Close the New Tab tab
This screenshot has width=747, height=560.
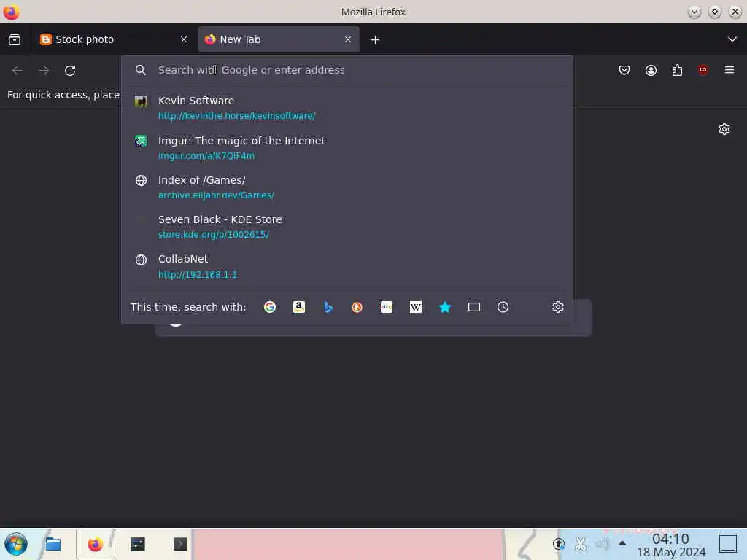point(348,39)
